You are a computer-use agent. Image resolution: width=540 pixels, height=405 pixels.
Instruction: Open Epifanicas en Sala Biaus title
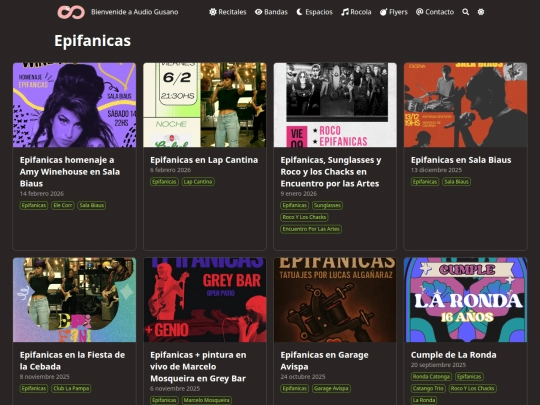click(461, 160)
